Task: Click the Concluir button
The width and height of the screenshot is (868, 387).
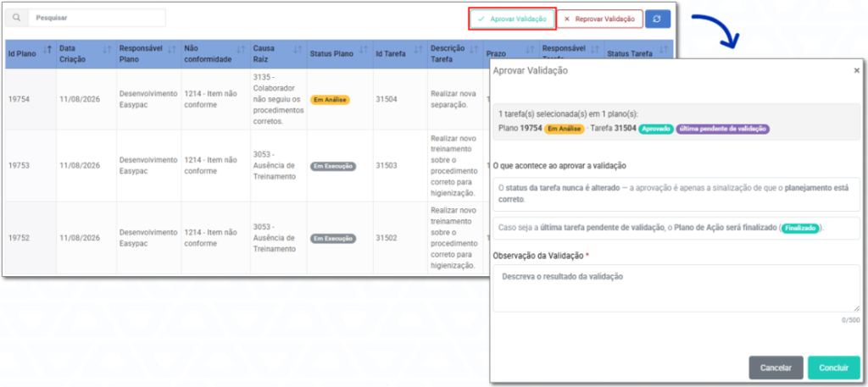Action: pos(834,368)
